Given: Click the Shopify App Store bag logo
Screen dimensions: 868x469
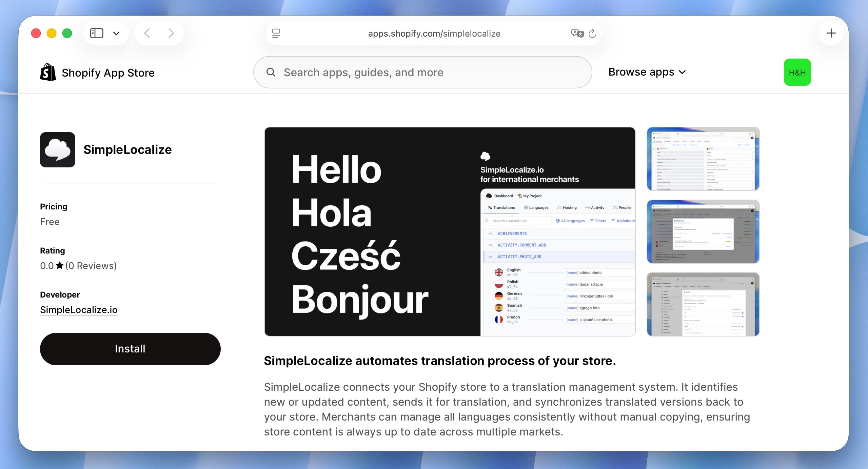Looking at the screenshot, I should (x=48, y=72).
